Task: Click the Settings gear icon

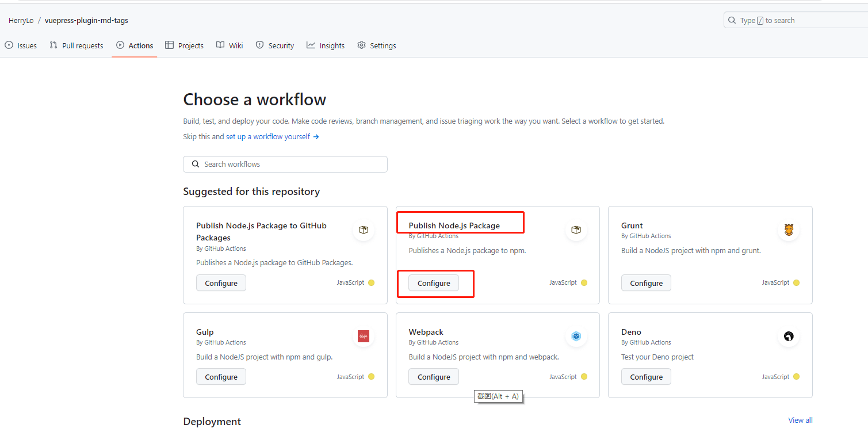Action: pyautogui.click(x=361, y=45)
